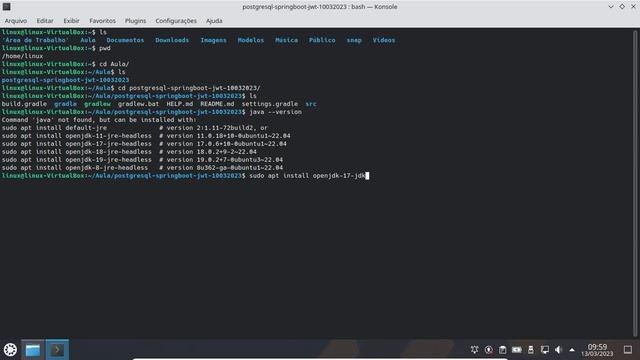Click 'build.gradle' in the file listing
The height and width of the screenshot is (360, 640).
click(24, 104)
